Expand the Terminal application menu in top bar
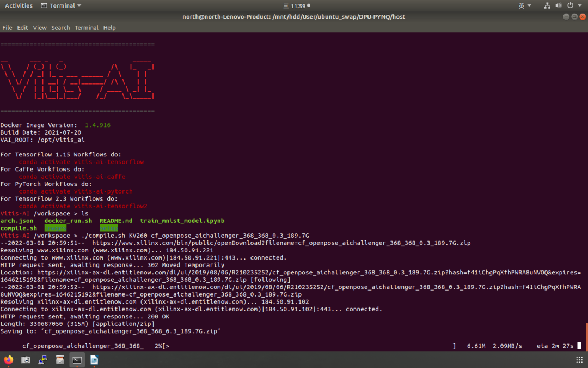588x368 pixels. click(x=61, y=5)
